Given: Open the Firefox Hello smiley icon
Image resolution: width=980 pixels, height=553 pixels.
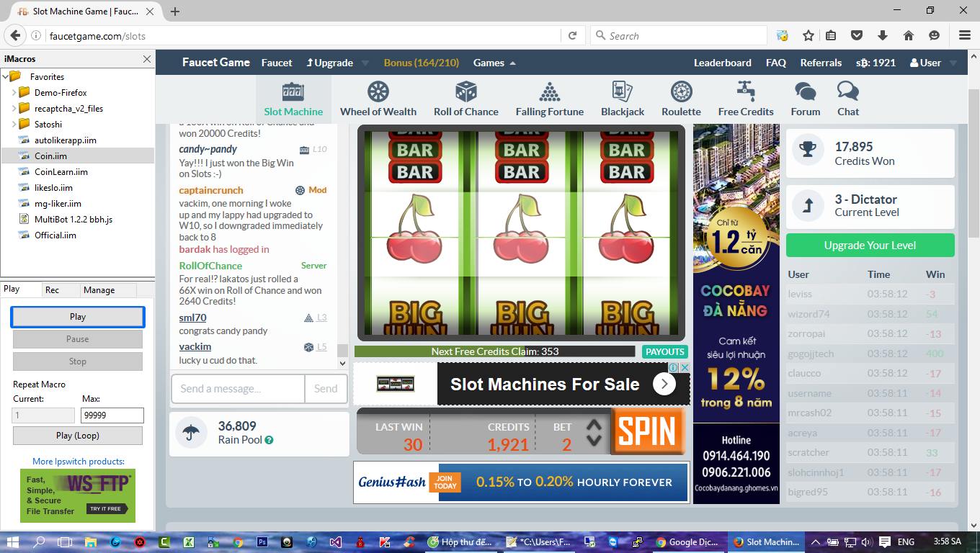Looking at the screenshot, I should click(x=935, y=35).
